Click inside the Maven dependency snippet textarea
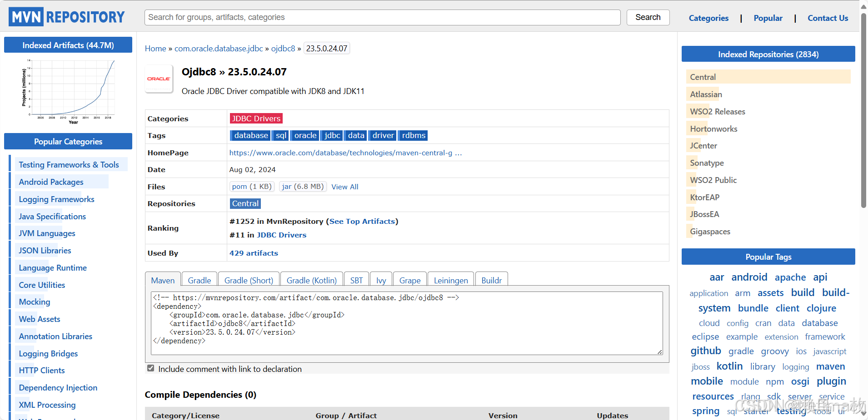The height and width of the screenshot is (420, 868). tap(407, 323)
